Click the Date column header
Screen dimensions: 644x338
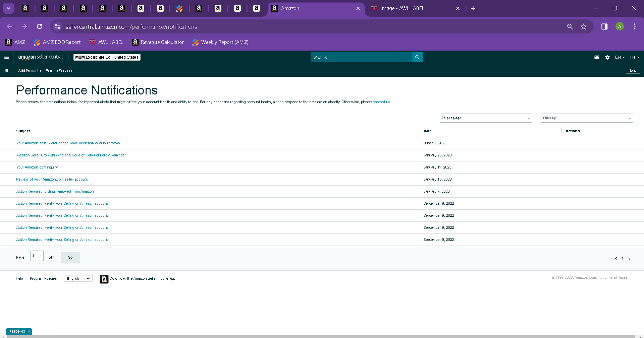tap(428, 131)
